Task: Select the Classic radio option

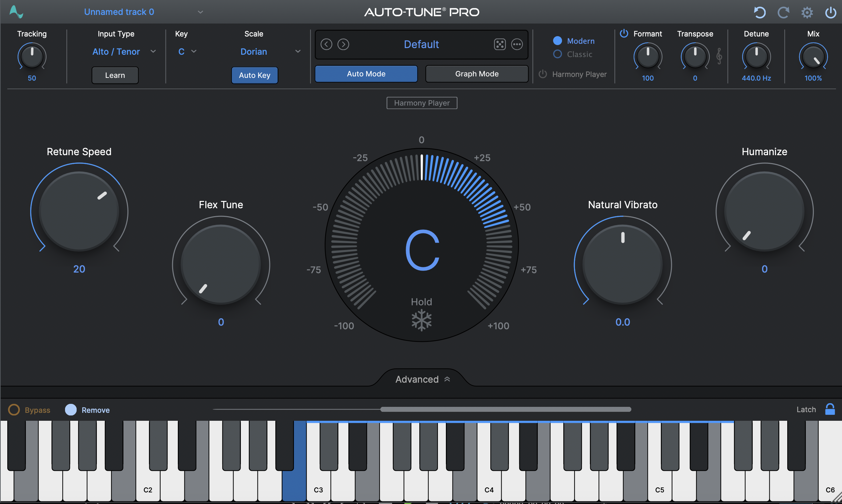Action: (x=558, y=54)
